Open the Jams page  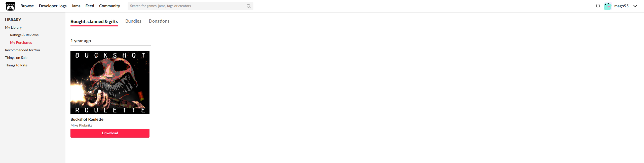tap(76, 6)
